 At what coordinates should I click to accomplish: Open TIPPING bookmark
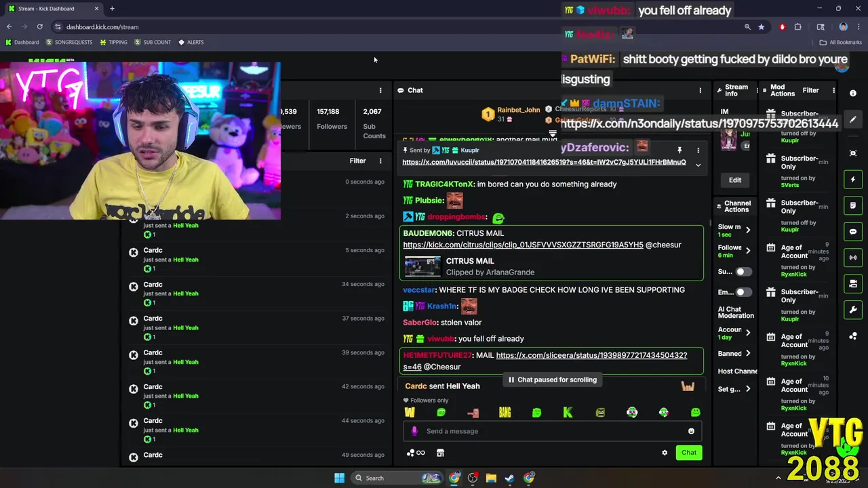coord(113,42)
